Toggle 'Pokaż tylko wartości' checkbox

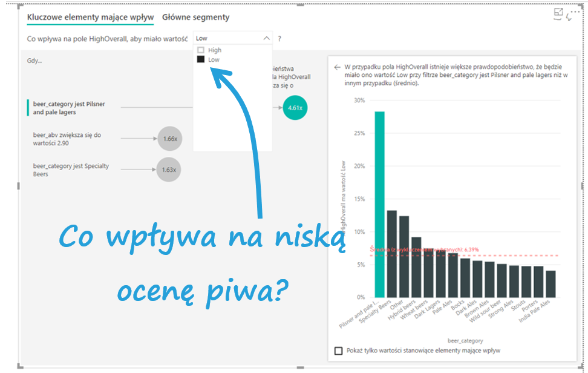point(339,351)
